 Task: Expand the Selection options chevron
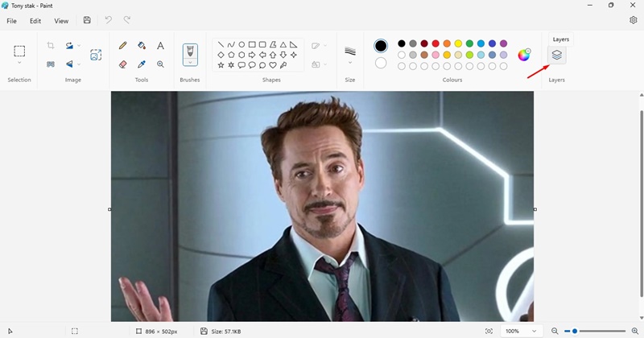(19, 63)
